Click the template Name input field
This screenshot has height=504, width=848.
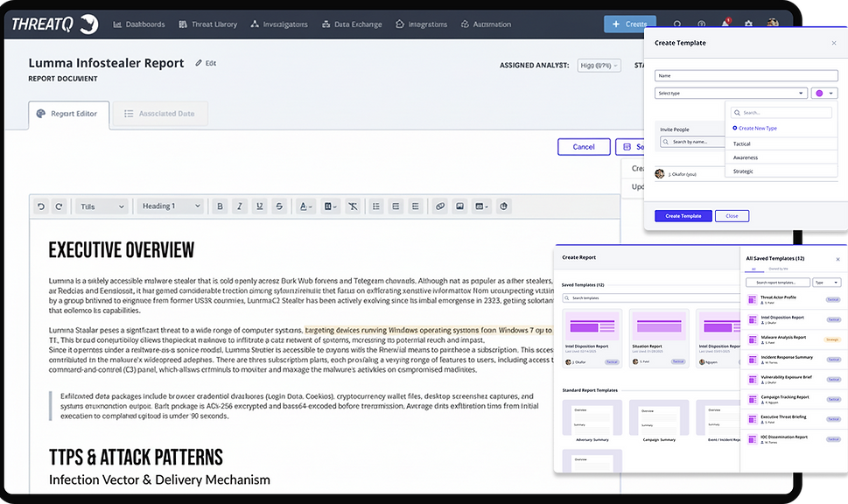click(746, 76)
